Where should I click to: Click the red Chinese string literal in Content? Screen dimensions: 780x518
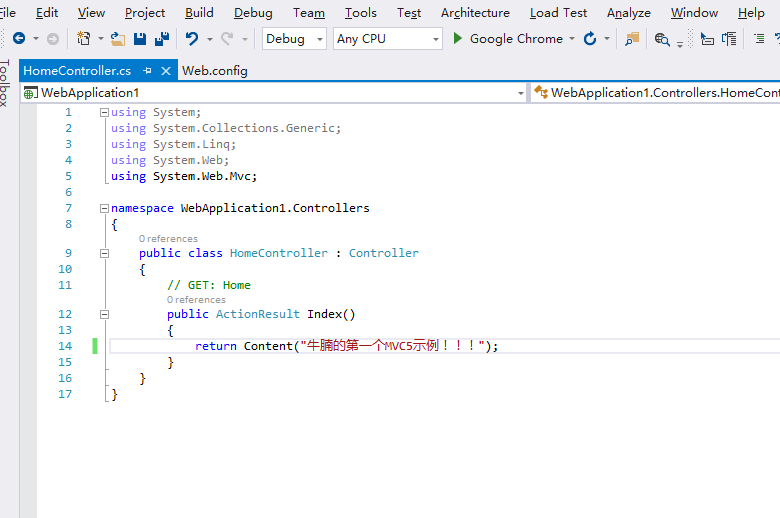392,346
